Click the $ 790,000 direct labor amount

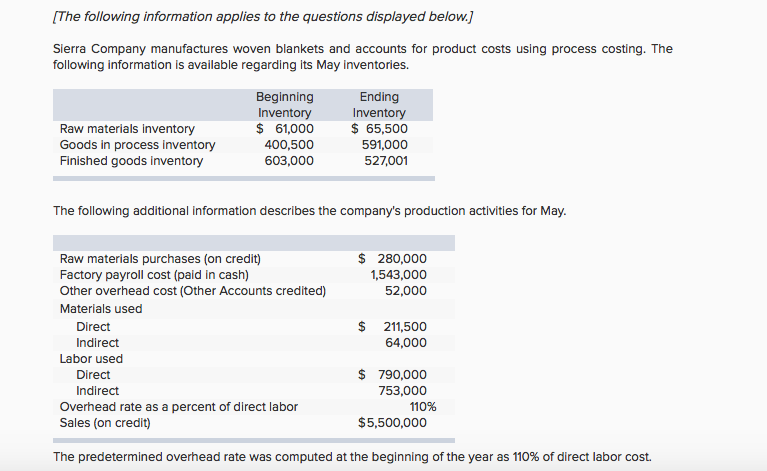point(392,375)
